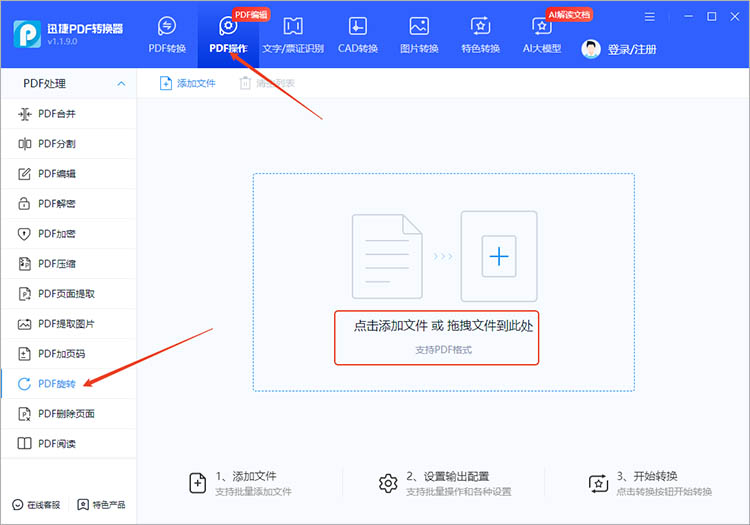Click 点击添加文件 或 拖拽文件到此处 text
This screenshot has width=750, height=525.
pos(443,326)
